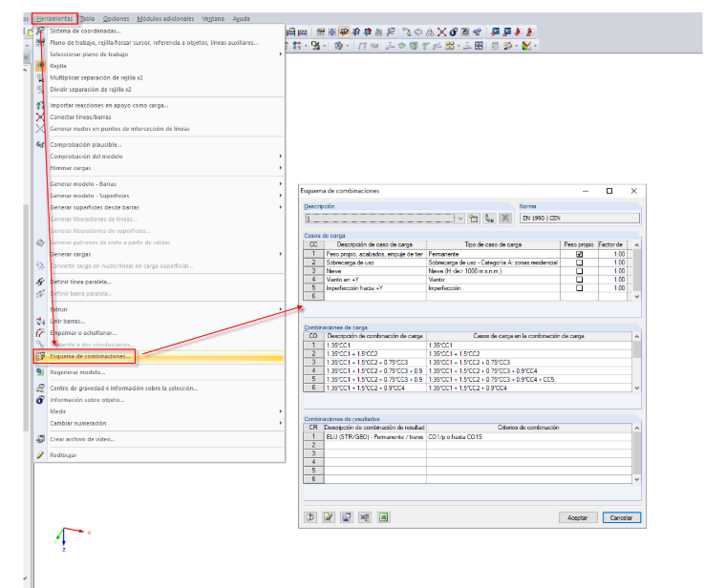This screenshot has height=588, width=726.
Task: Click the Help icon in Esquema de combinaciones
Action: pyautogui.click(x=310, y=517)
